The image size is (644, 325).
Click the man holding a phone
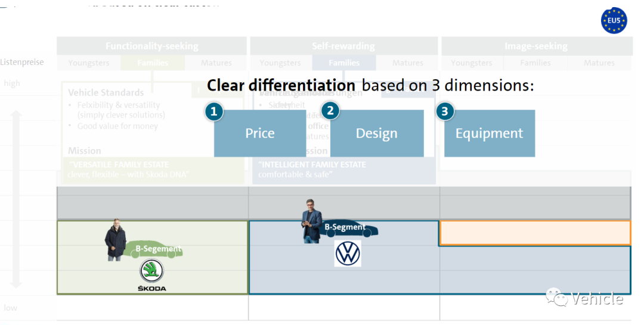pos(311,221)
